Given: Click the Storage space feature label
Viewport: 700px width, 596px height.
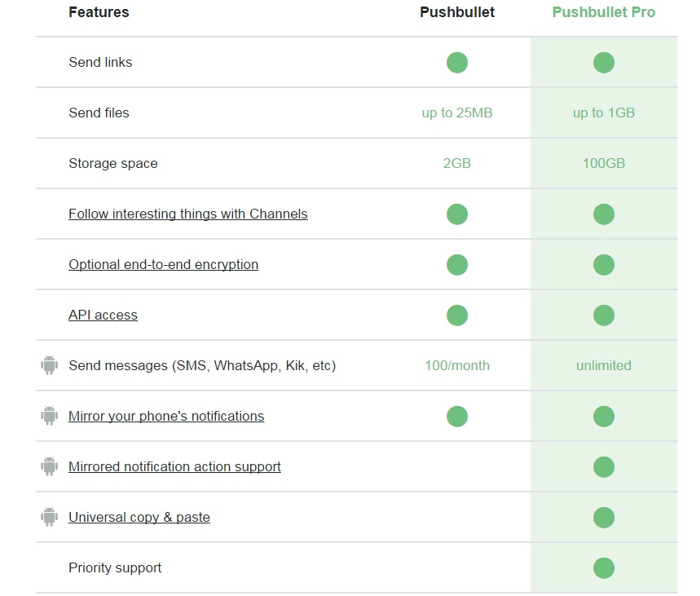Looking at the screenshot, I should pos(113,164).
